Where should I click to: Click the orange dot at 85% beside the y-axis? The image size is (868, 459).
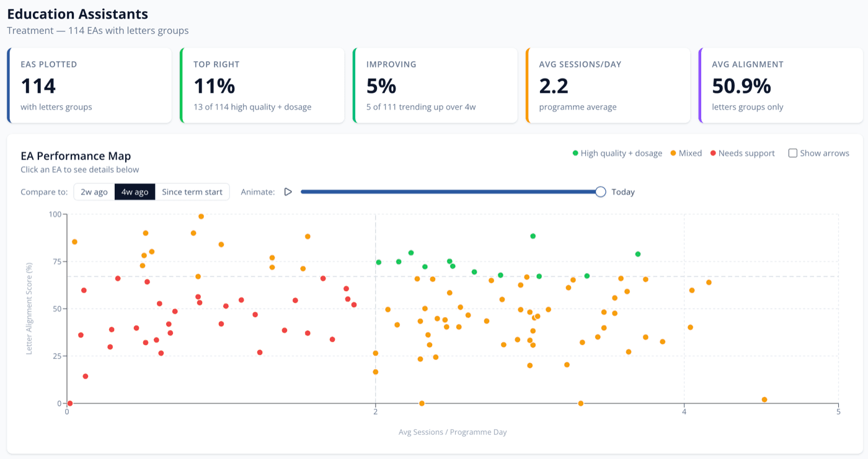[x=74, y=242]
